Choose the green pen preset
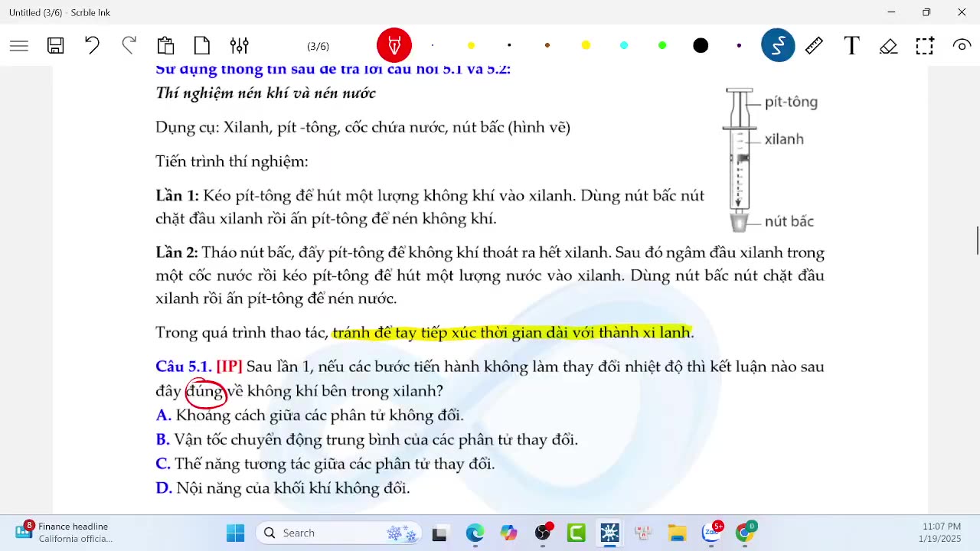The image size is (980, 551). 662,46
